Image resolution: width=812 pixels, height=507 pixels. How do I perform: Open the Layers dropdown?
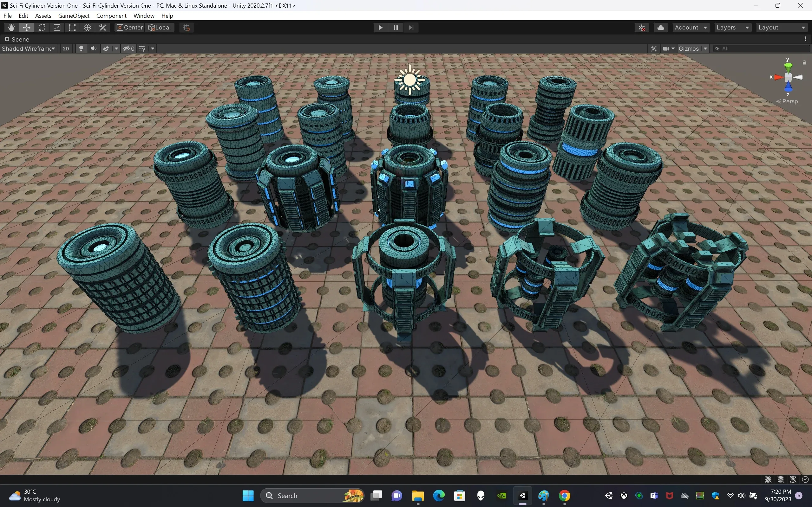point(733,28)
